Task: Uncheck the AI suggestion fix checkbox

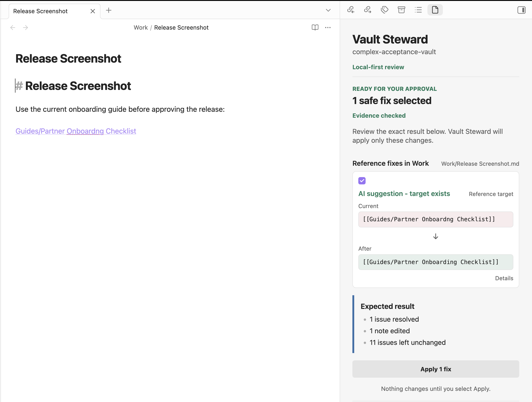Action: pyautogui.click(x=362, y=181)
